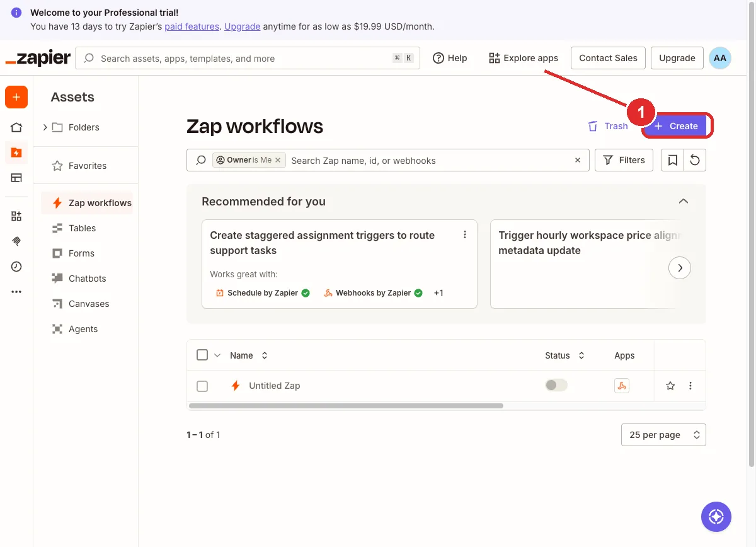Open the Untitled Zap name
Screen dimensions: 756x547
tap(274, 386)
